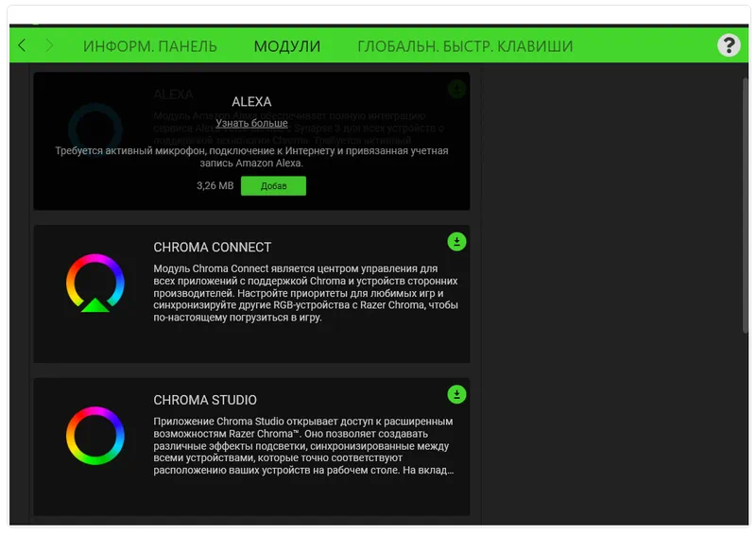Click the Chroma Connect rainbow logo
The width and height of the screenshot is (756, 534).
(95, 284)
